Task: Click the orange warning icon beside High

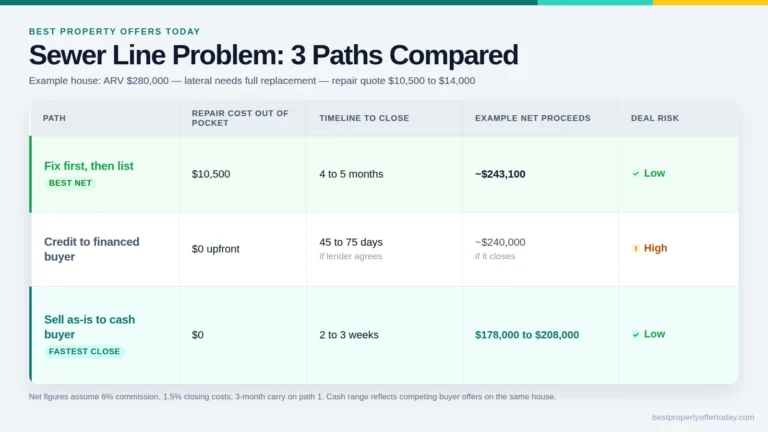Action: click(636, 248)
